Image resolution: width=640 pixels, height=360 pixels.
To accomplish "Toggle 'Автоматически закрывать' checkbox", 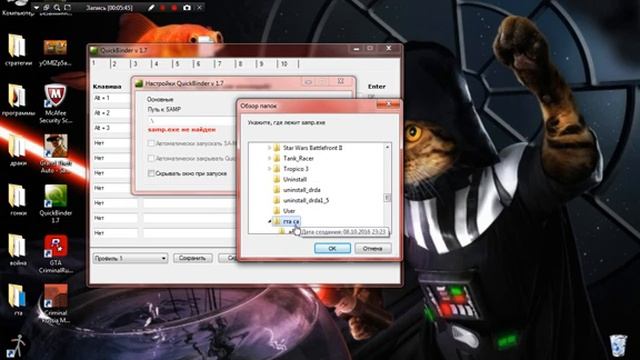I will pyautogui.click(x=151, y=158).
